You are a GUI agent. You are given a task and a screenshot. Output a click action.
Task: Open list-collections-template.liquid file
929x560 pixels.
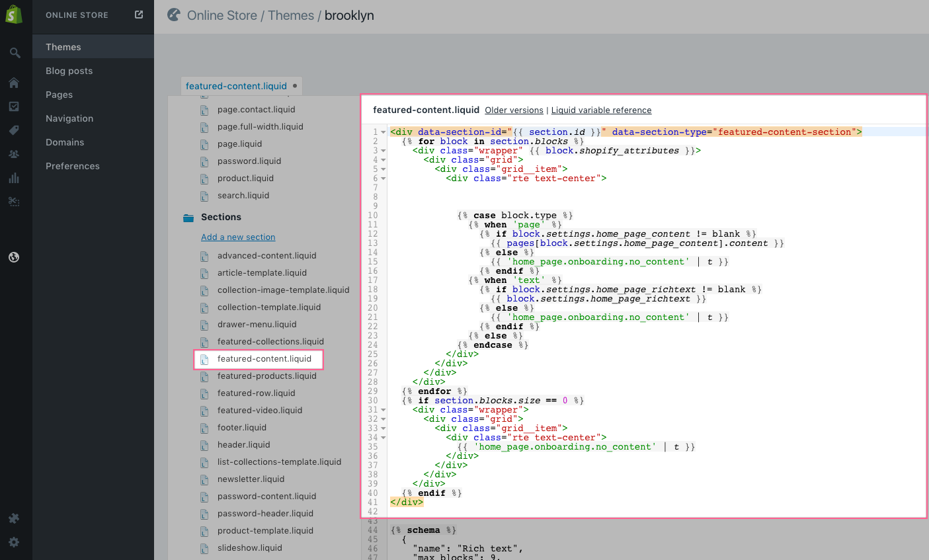(x=279, y=462)
